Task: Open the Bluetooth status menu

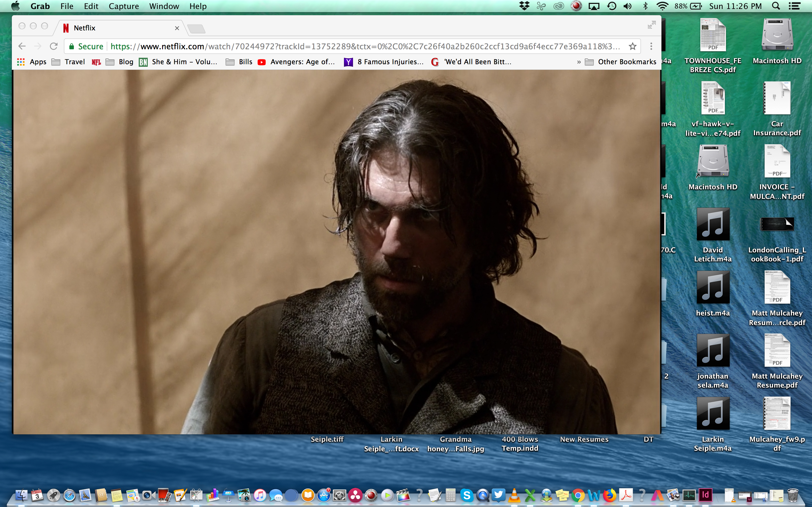Action: tap(645, 6)
